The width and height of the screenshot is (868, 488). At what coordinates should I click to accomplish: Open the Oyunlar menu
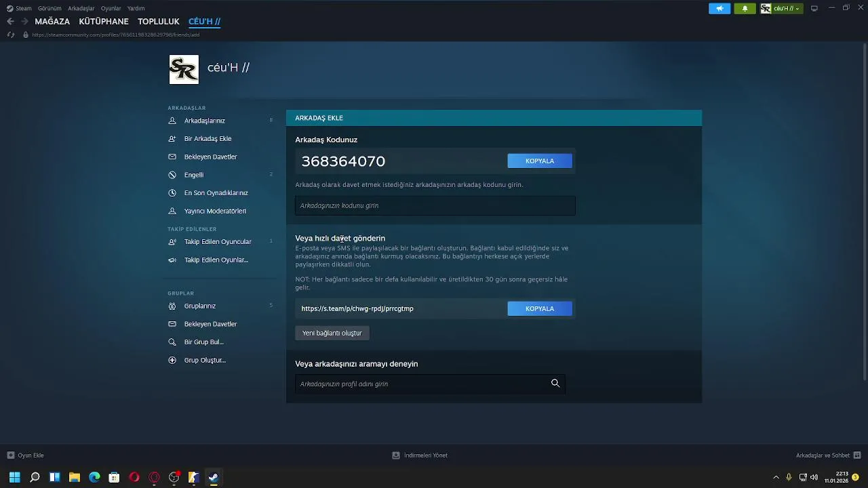coord(111,8)
